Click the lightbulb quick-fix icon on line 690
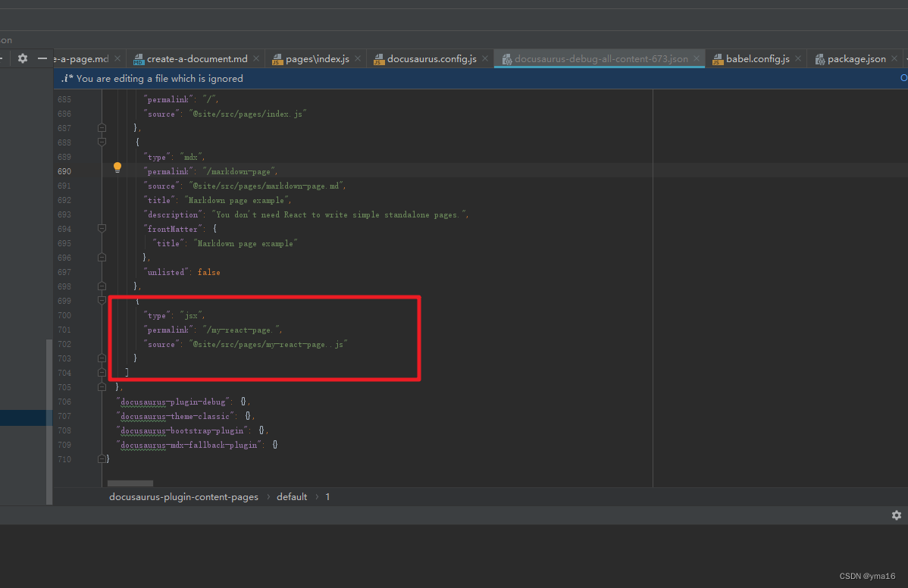 (117, 167)
